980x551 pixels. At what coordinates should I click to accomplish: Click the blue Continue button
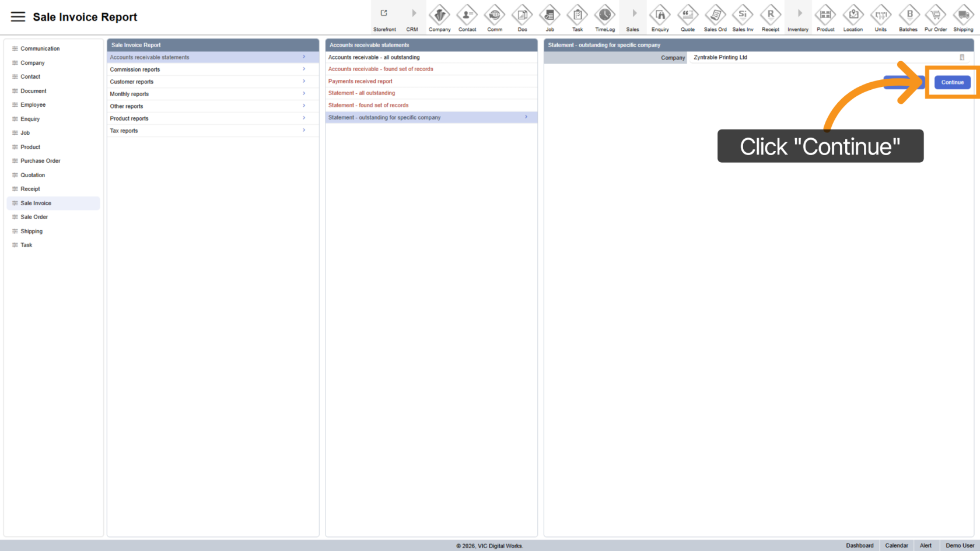coord(952,82)
